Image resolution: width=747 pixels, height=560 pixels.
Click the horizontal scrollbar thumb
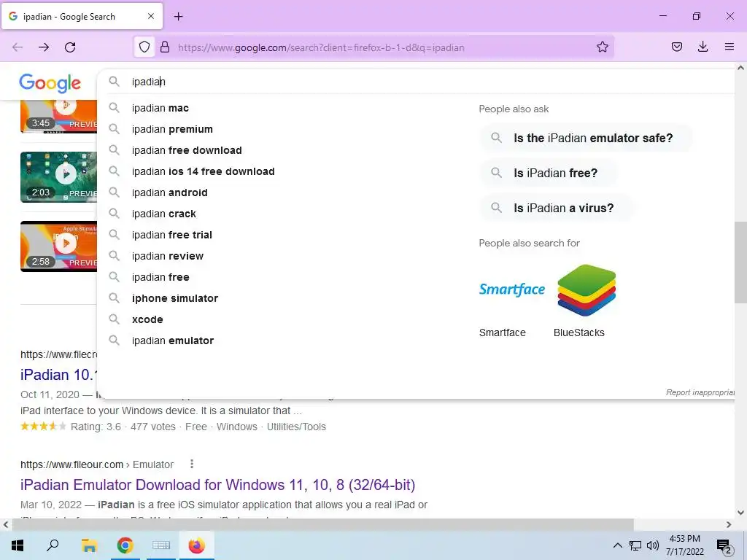[x=322, y=524]
